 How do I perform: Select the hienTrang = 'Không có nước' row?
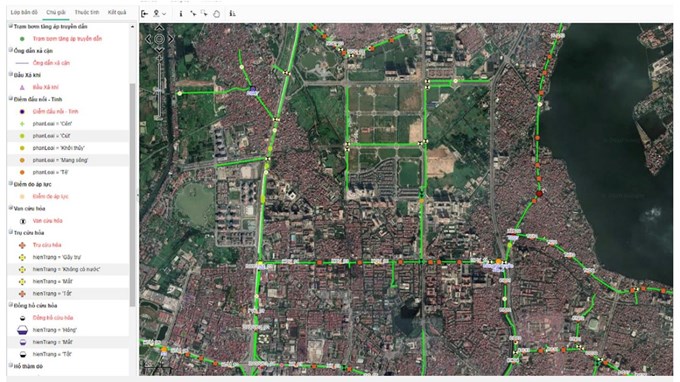[68, 269]
